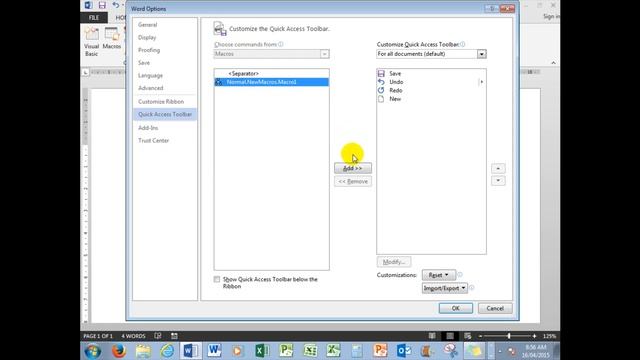The width and height of the screenshot is (640, 360).
Task: Open the FILE tab in Word
Action: 94,18
